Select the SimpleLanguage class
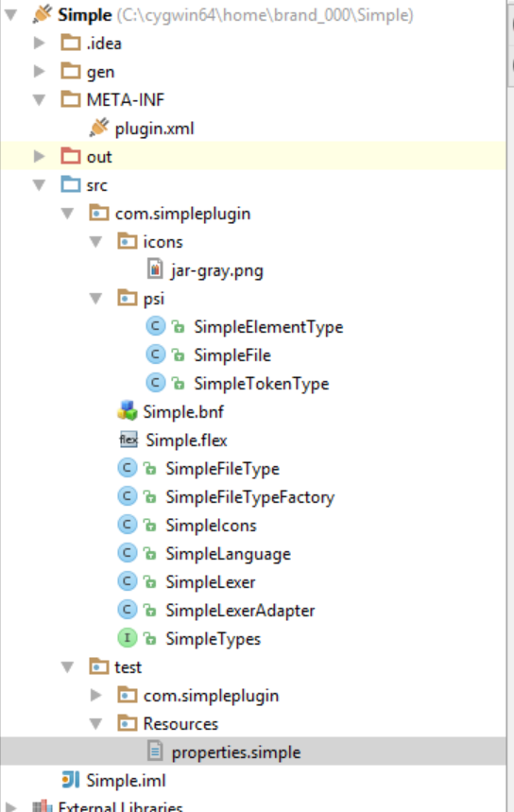Screen dimensions: 514x812 point(228,554)
